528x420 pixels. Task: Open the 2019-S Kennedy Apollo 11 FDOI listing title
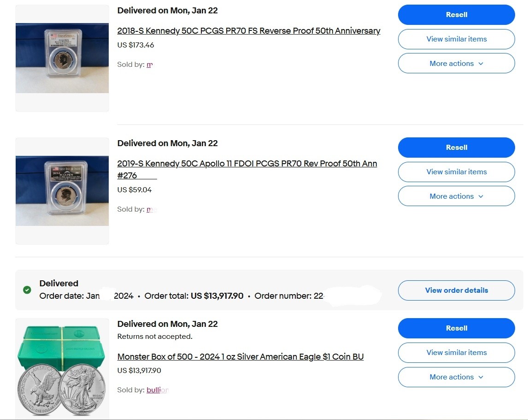click(247, 164)
